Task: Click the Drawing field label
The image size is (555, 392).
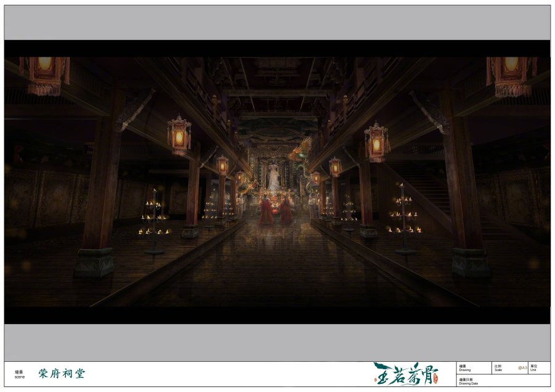Action: tap(465, 368)
